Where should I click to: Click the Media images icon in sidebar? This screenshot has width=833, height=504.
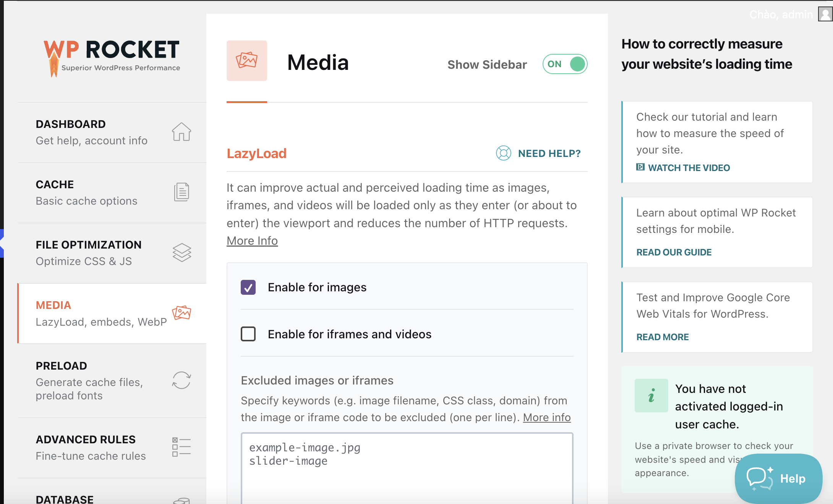click(x=182, y=313)
